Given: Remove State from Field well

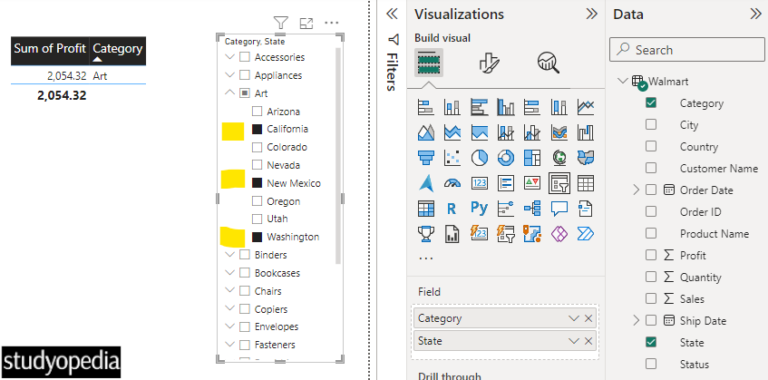Looking at the screenshot, I should click(x=588, y=341).
